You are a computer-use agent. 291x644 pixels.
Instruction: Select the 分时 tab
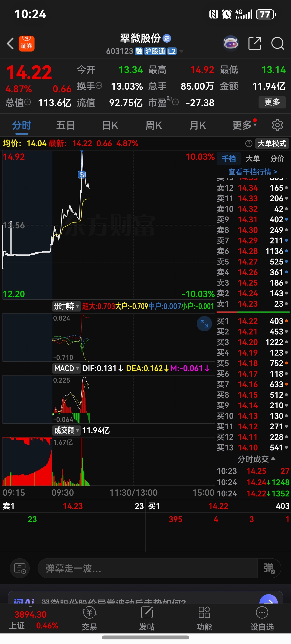click(22, 125)
